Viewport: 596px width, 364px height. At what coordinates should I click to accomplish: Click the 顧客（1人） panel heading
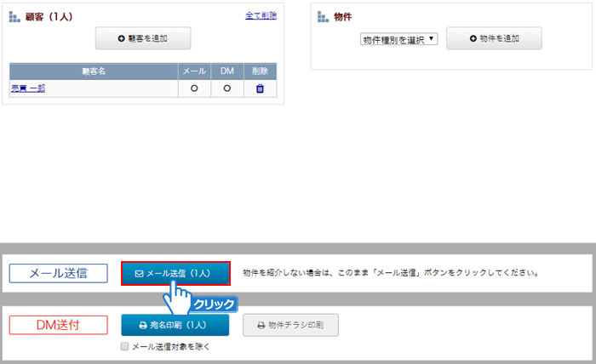click(x=49, y=17)
